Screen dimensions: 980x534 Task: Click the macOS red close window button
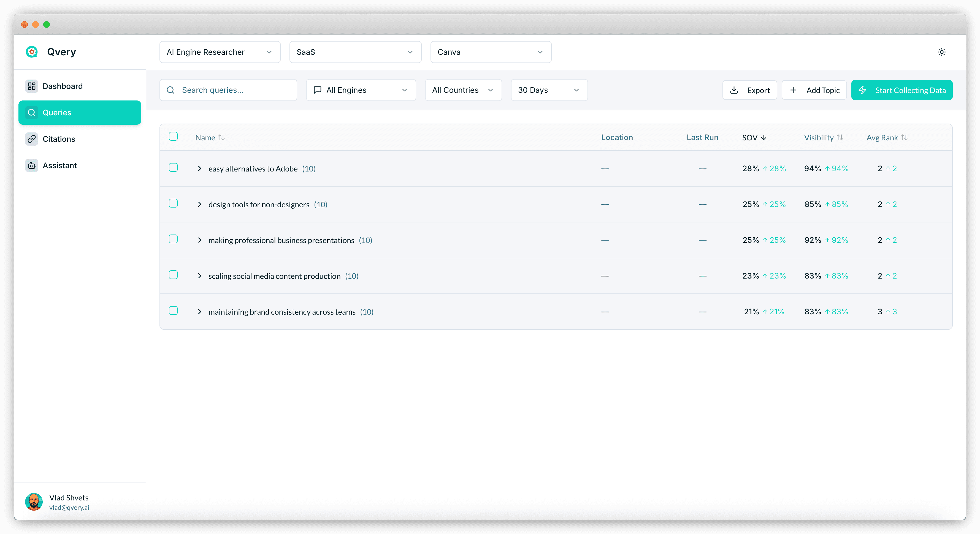(x=24, y=24)
